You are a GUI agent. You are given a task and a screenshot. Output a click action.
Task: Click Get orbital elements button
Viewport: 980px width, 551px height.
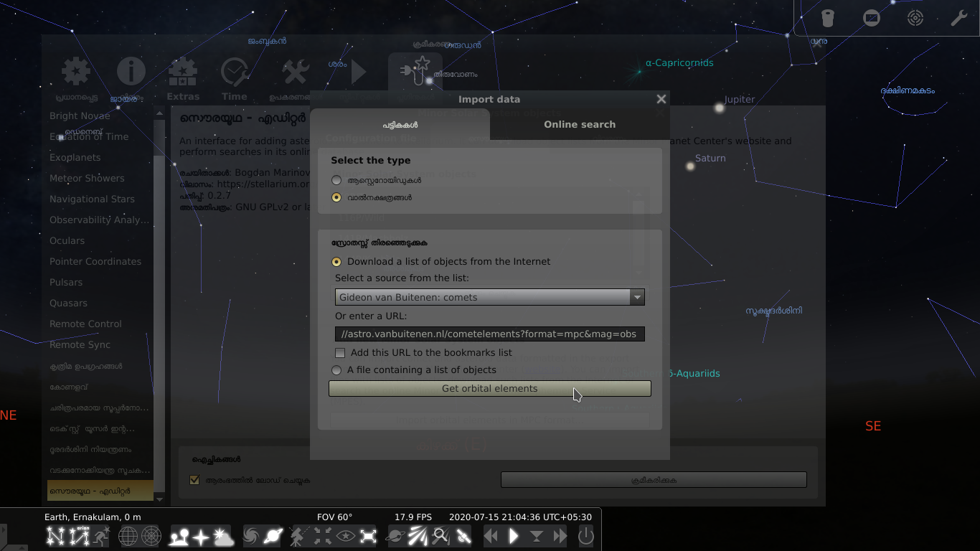[489, 388]
